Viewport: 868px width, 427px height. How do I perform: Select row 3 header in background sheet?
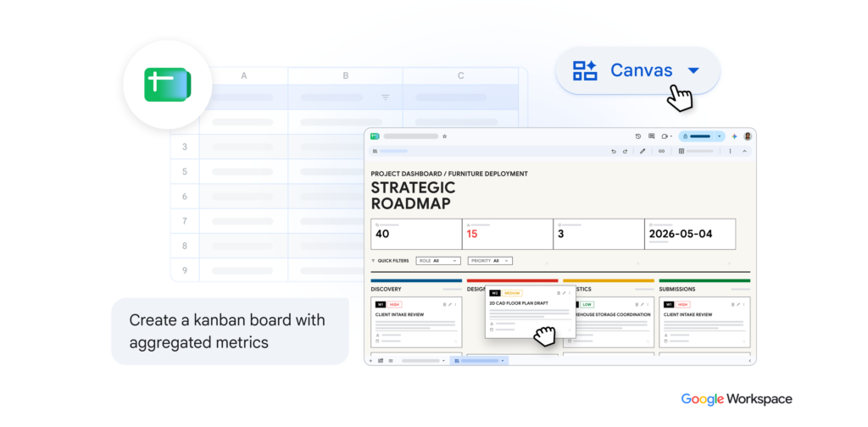[184, 147]
